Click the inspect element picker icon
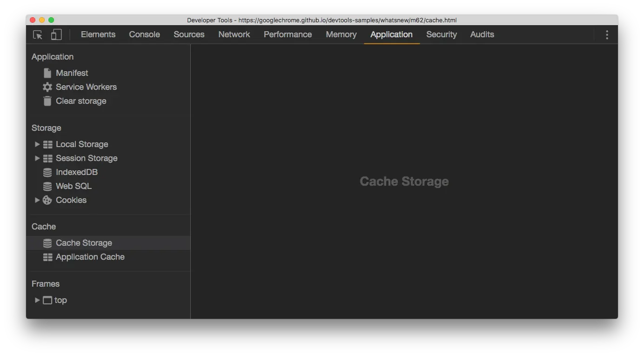Screen dimensions: 644x356 point(38,35)
